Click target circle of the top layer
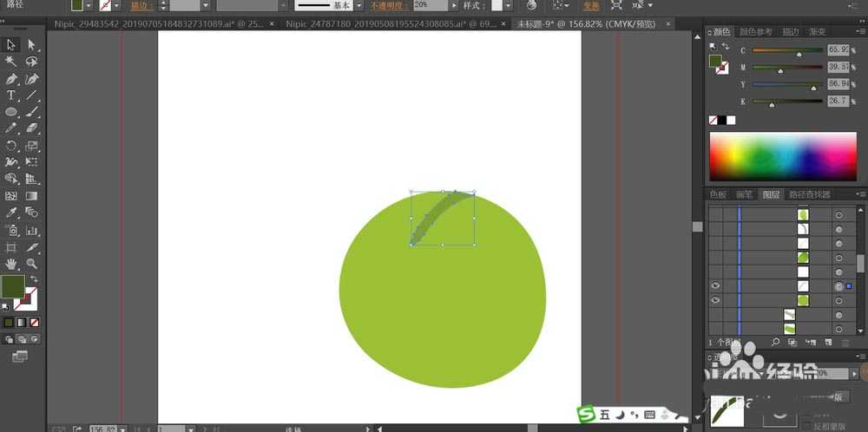The height and width of the screenshot is (432, 868). [x=838, y=214]
